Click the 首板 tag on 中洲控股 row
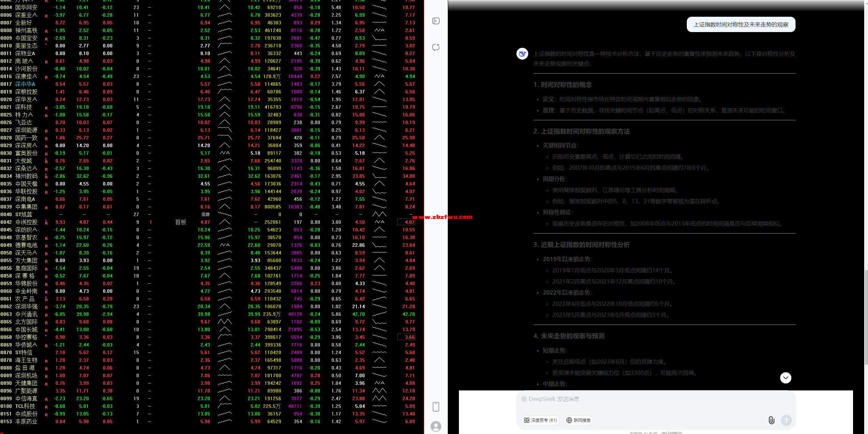This screenshot has width=868, height=434. tap(180, 222)
